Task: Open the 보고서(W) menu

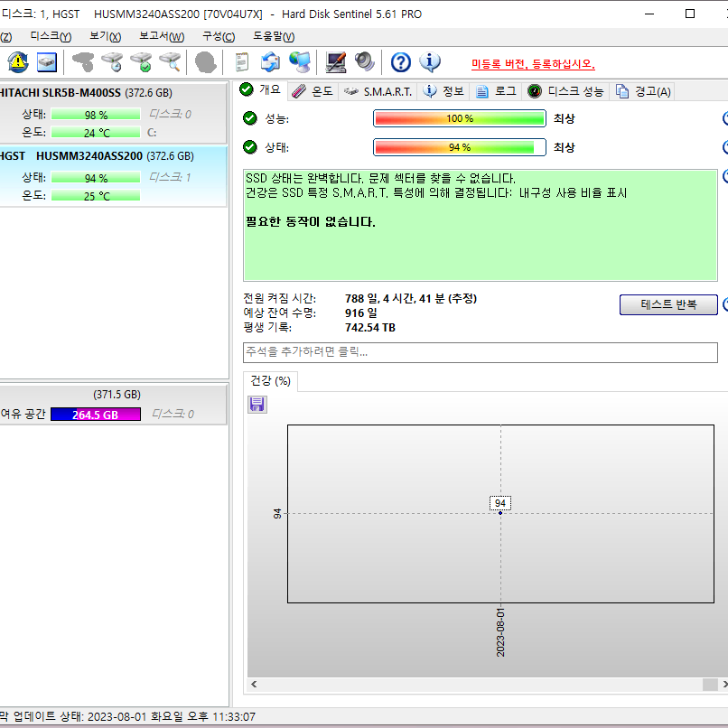Action: 162,37
